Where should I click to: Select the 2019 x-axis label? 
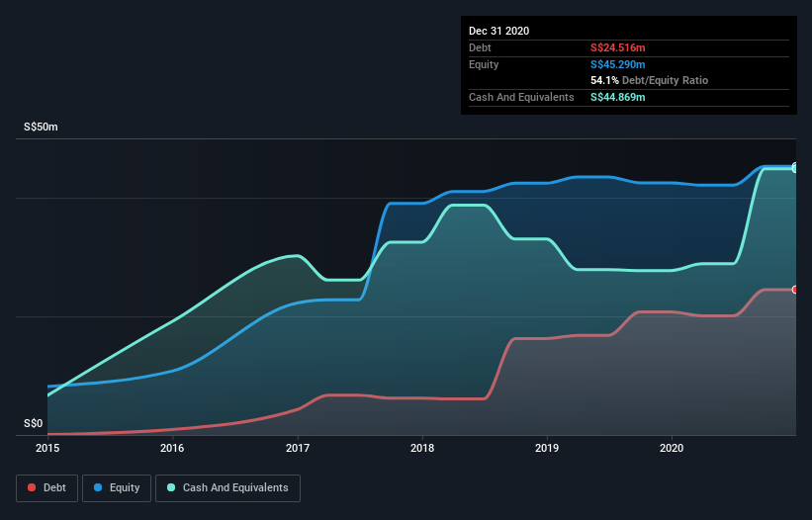pos(547,448)
